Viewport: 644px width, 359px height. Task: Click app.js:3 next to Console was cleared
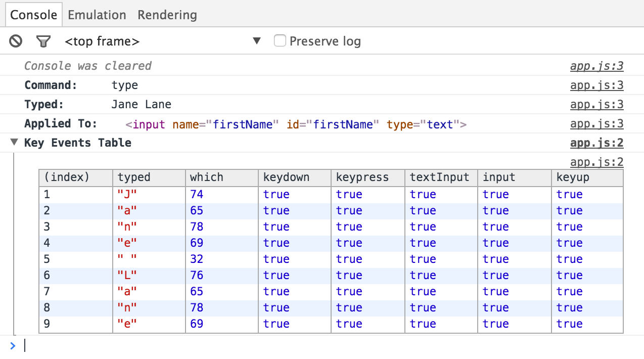(x=596, y=66)
